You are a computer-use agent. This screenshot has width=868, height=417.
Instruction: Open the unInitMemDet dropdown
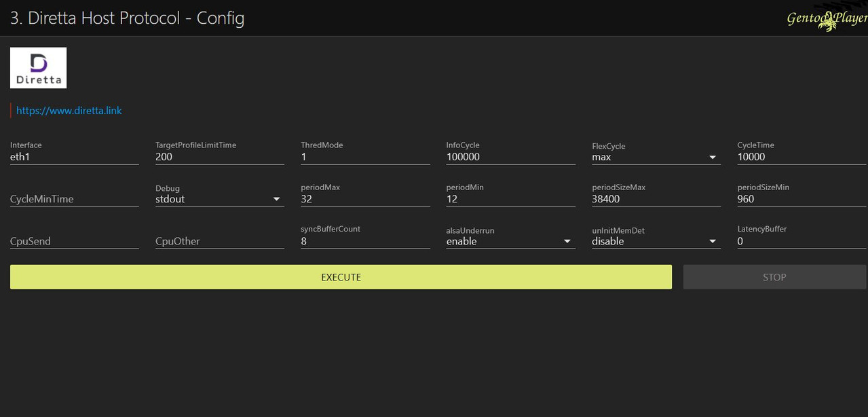pyautogui.click(x=655, y=241)
